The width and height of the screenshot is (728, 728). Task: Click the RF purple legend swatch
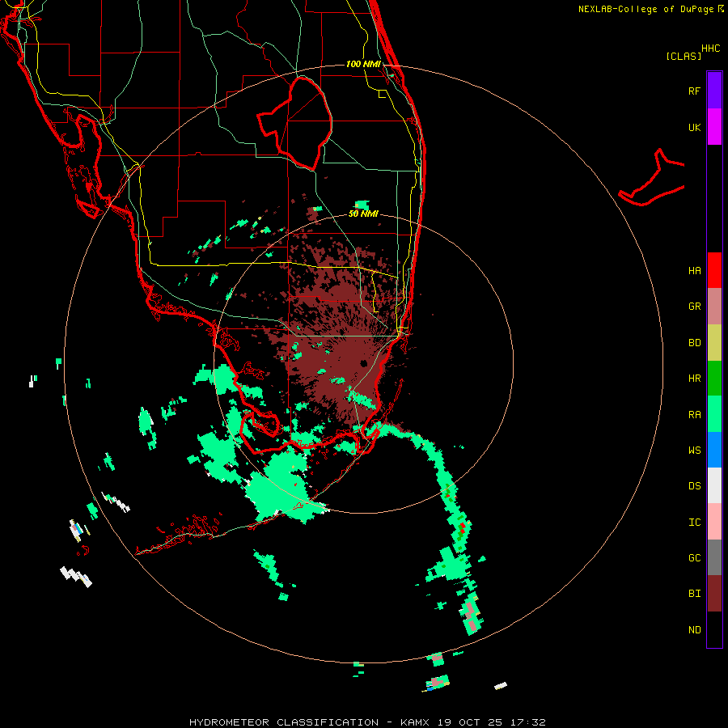[714, 90]
